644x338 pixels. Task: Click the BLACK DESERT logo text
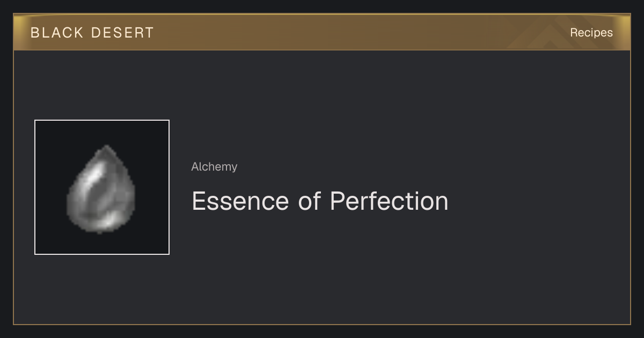coord(92,33)
